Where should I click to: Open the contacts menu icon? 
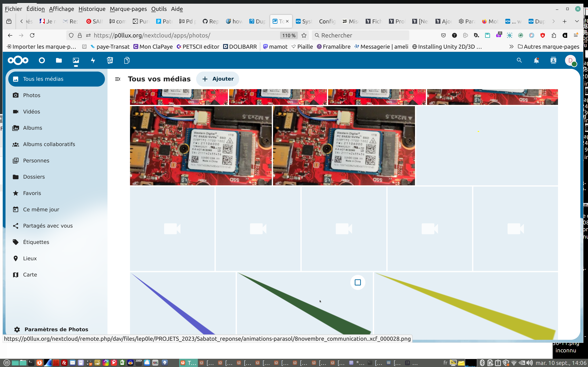point(553,60)
